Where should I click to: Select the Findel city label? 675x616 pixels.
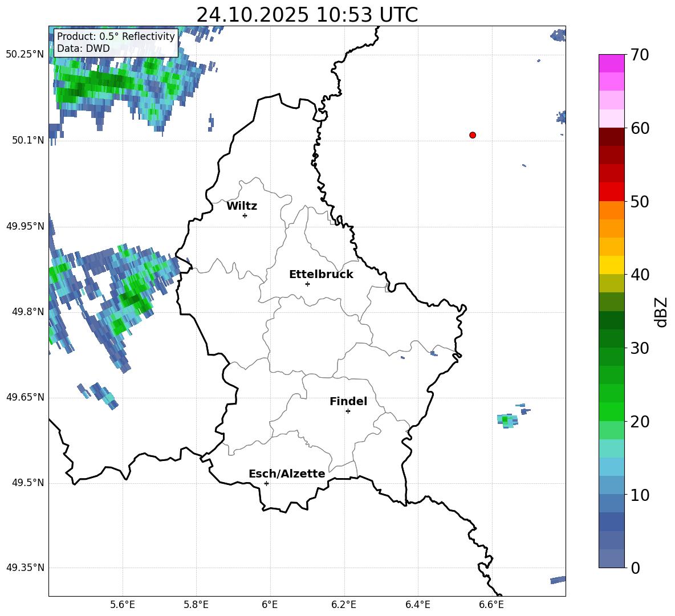click(348, 401)
